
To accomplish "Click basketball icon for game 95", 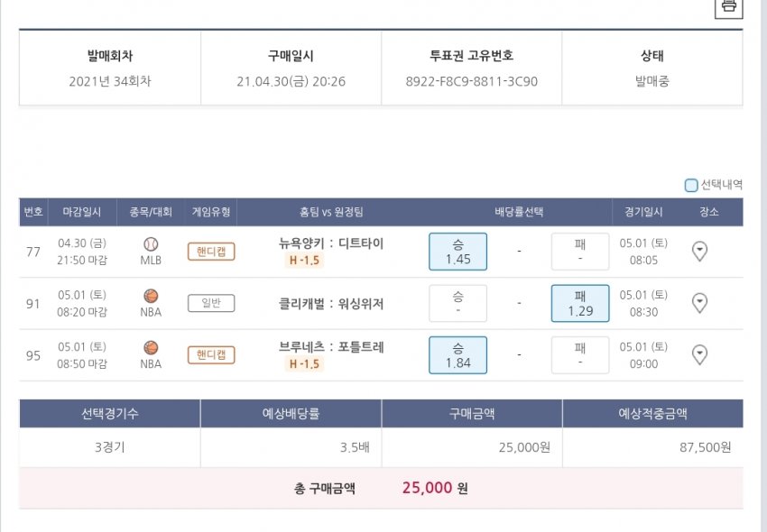I will (151, 347).
